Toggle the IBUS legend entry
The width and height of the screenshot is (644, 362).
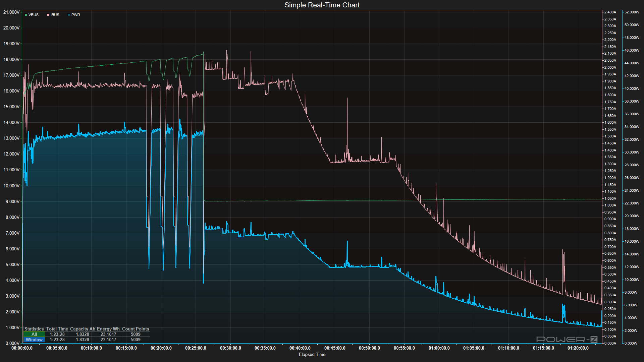point(53,15)
